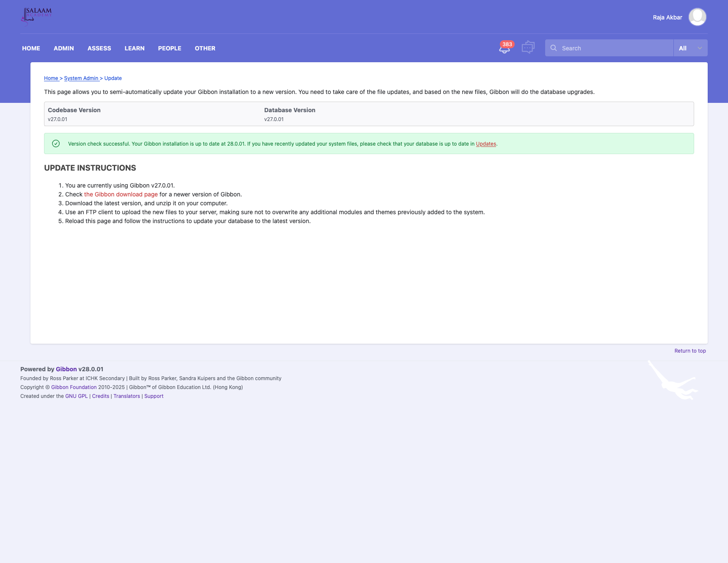This screenshot has height=563, width=728.
Task: Open the LEARN menu
Action: [135, 48]
